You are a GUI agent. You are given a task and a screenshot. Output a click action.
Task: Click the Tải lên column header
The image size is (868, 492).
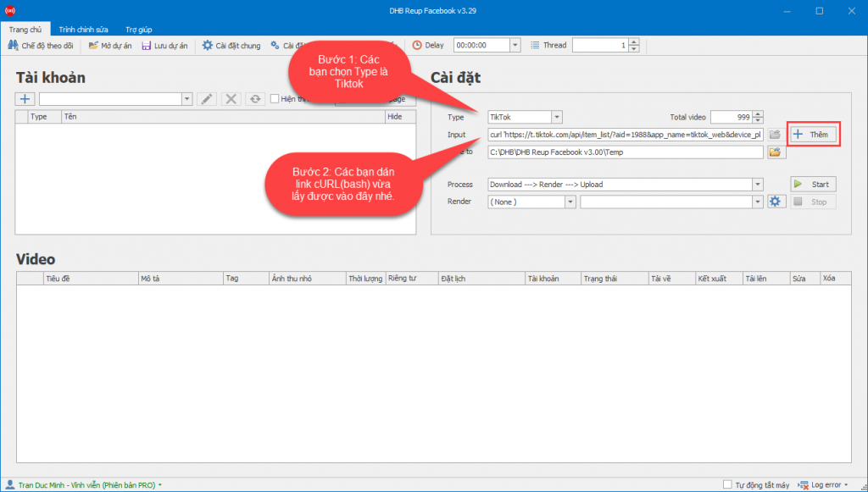tap(766, 279)
